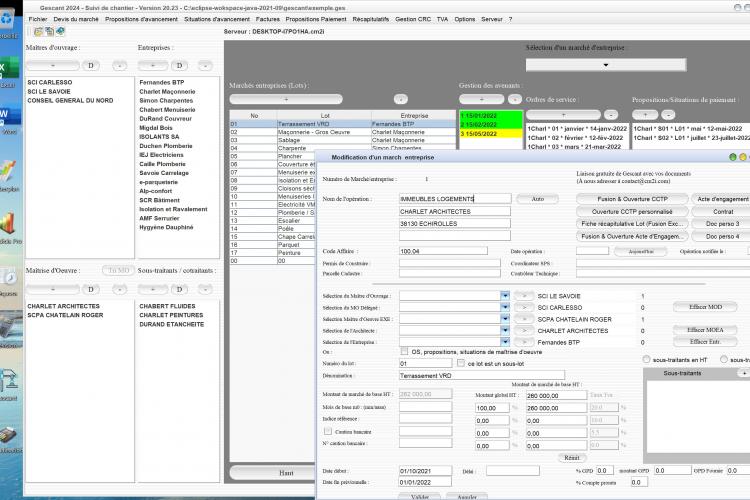
Task: Click the Haut button below the lots table
Action: point(287,473)
